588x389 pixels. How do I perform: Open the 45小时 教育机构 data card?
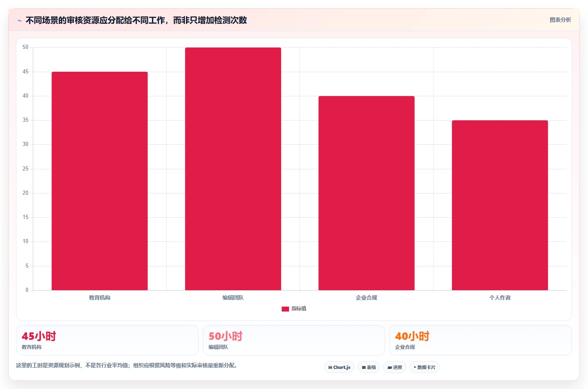pyautogui.click(x=107, y=340)
